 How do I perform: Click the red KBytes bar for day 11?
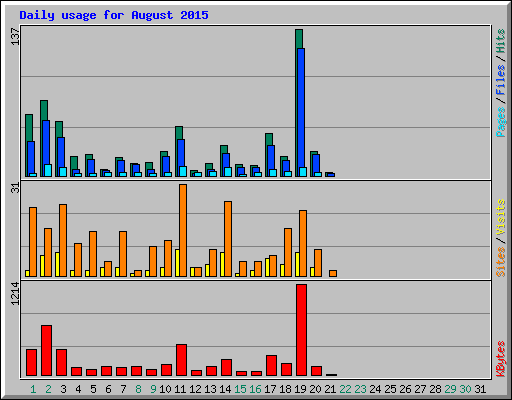[x=181, y=360]
